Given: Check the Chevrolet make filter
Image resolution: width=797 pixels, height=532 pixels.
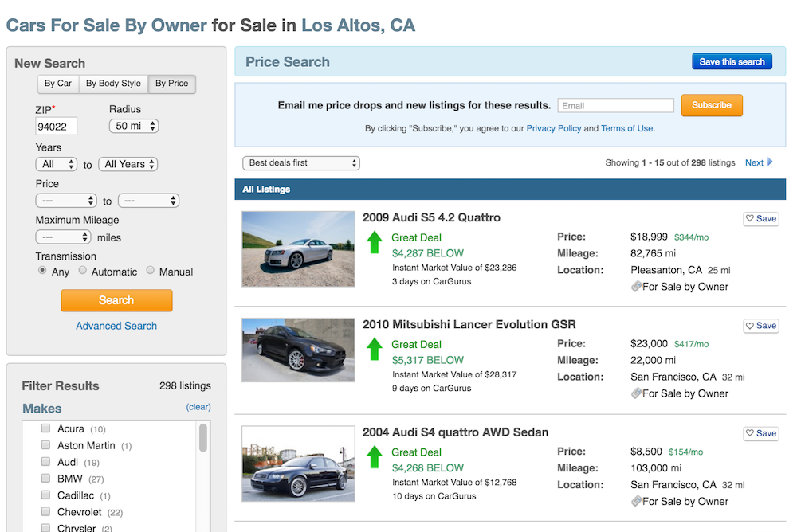Looking at the screenshot, I should tap(45, 511).
